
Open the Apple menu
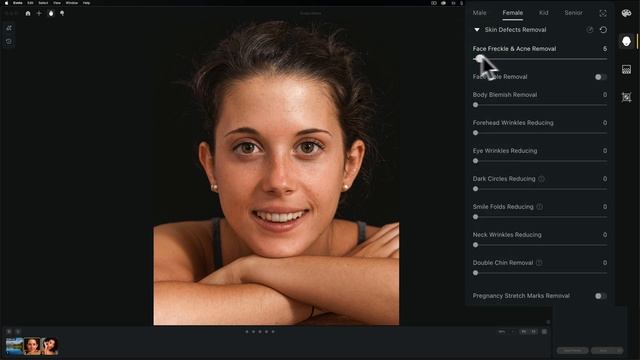pos(6,3)
